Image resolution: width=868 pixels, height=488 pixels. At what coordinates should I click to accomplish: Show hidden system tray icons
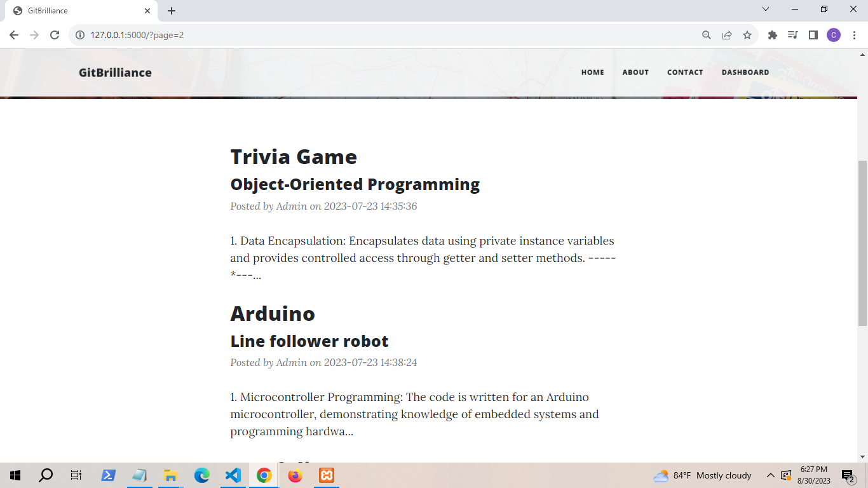770,475
